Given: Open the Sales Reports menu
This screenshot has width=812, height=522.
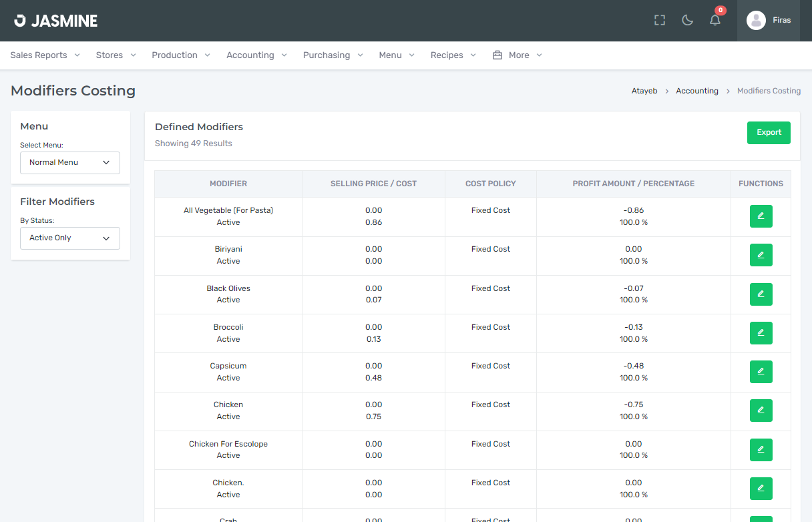Looking at the screenshot, I should click(45, 55).
